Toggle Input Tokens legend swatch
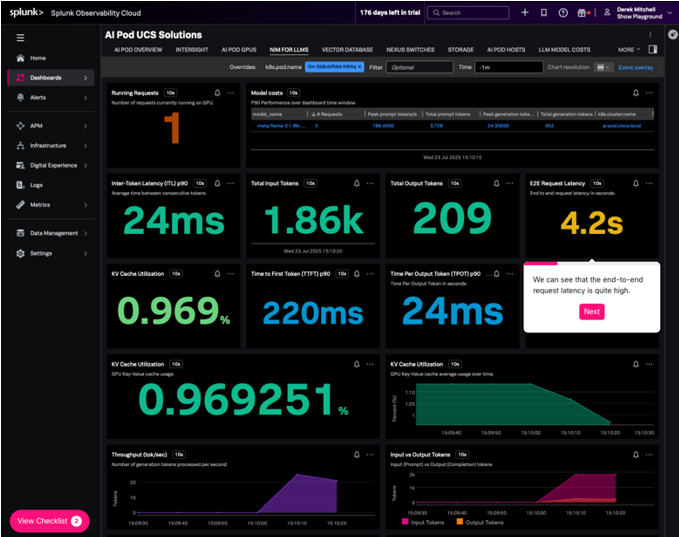 [405, 521]
